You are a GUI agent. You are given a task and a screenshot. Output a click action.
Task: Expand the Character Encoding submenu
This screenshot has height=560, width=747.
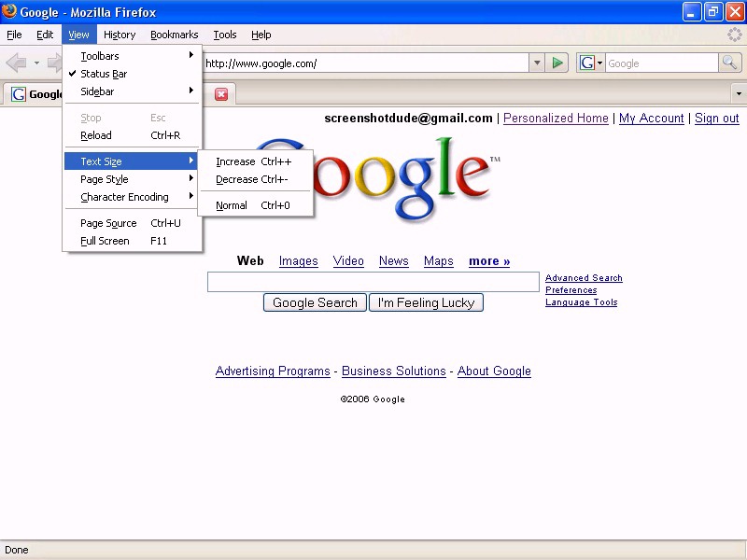(x=133, y=197)
